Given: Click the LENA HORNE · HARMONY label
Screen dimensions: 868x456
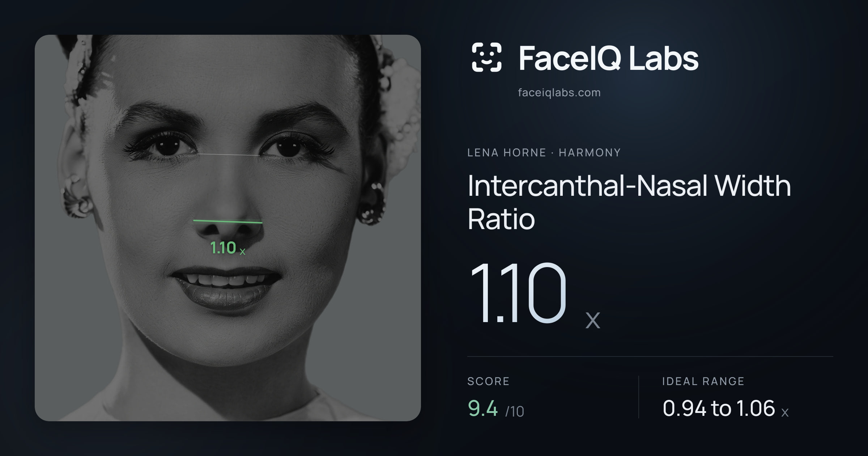Looking at the screenshot, I should [544, 153].
